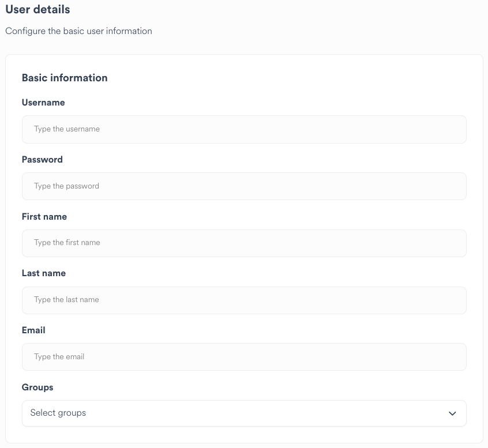Click the Email label
Screen dimensions: 488x448
[33, 330]
